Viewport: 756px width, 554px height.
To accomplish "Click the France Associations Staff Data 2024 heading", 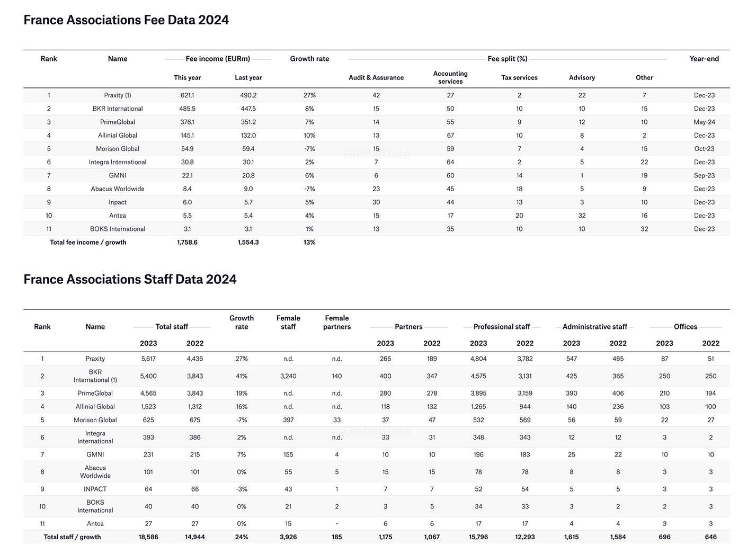I will pos(130,280).
